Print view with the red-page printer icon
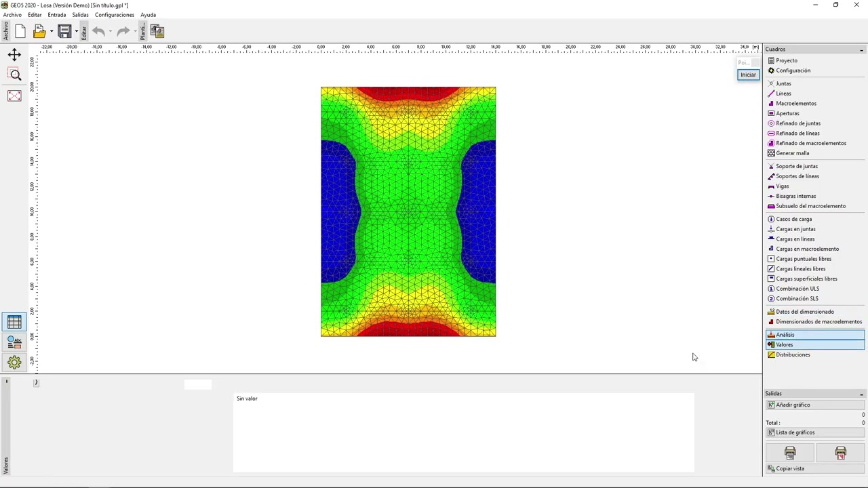The image size is (868, 488). pos(841,453)
